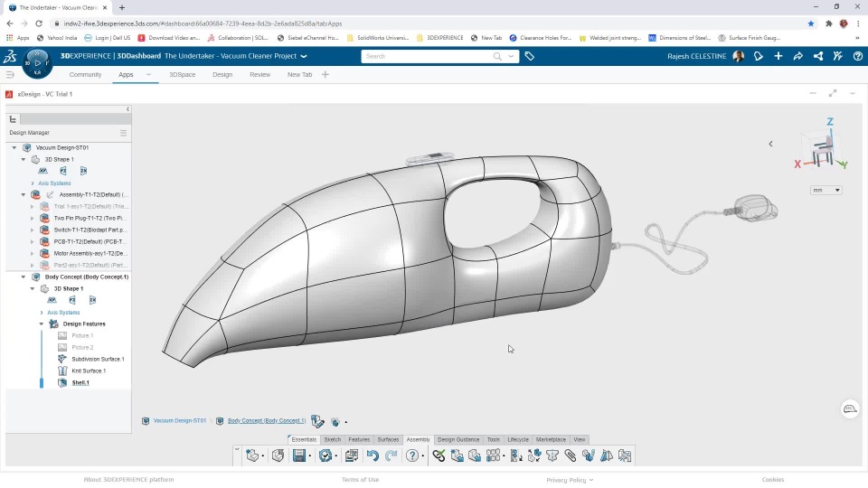Open the 3DSpace dashboard tab
Viewport: 868px width, 488px height.
pos(182,75)
